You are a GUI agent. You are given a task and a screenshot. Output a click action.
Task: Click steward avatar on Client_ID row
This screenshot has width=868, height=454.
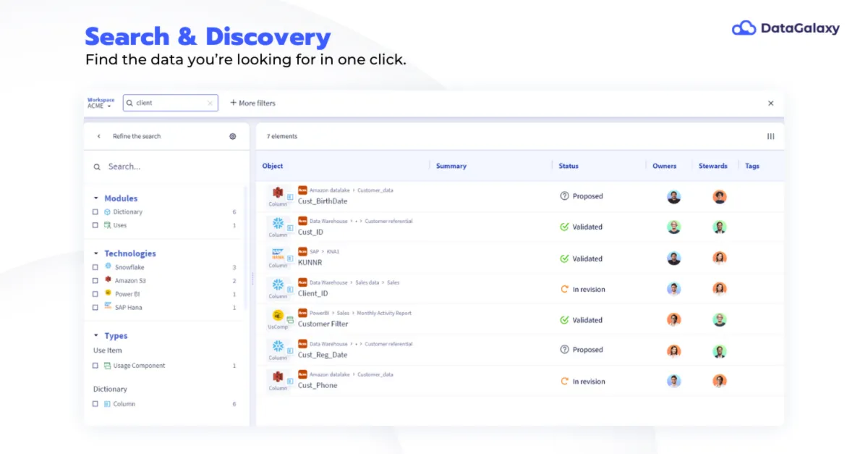pyautogui.click(x=719, y=289)
